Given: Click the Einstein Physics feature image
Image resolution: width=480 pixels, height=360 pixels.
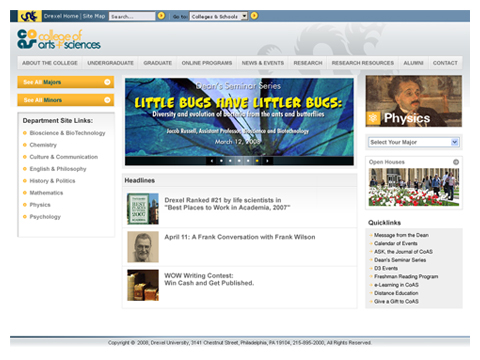Looking at the screenshot, I should 414,101.
